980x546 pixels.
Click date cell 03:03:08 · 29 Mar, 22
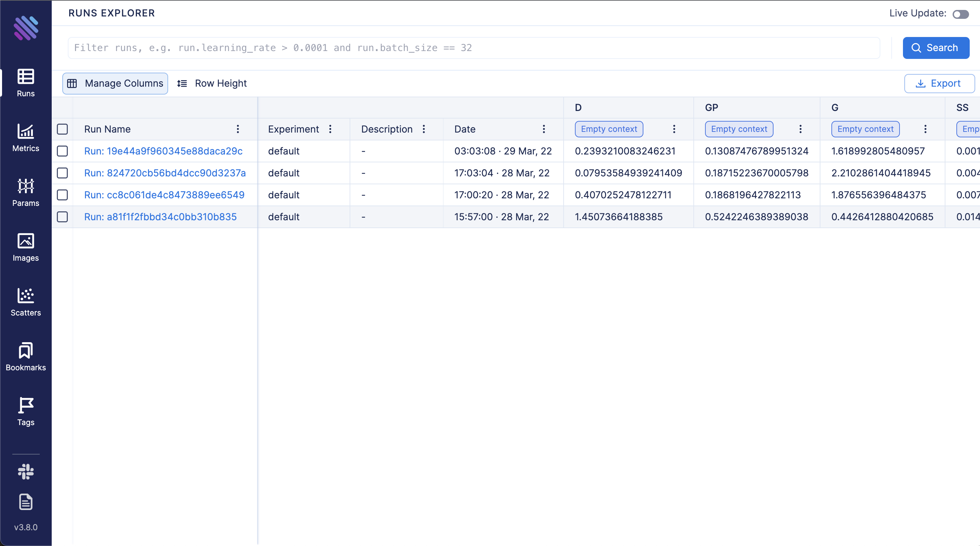(x=503, y=151)
